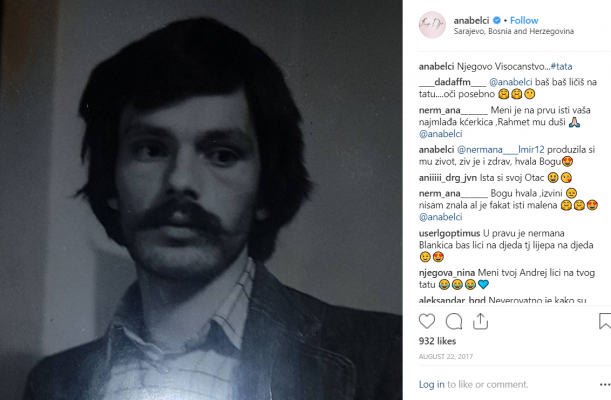Like the post with heart icon

click(427, 321)
